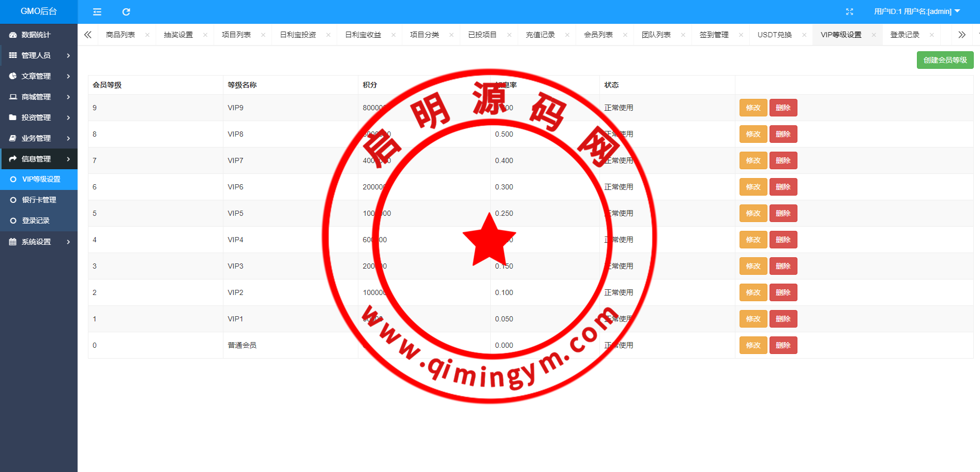Open 登录记录 in the sidebar submenu

36,220
